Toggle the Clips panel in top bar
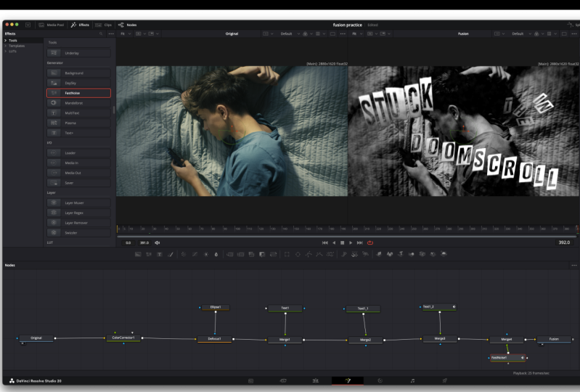The height and width of the screenshot is (392, 580). (x=103, y=25)
